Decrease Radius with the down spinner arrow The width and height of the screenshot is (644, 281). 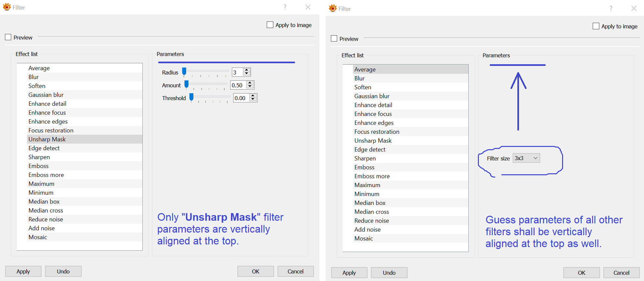click(x=247, y=74)
